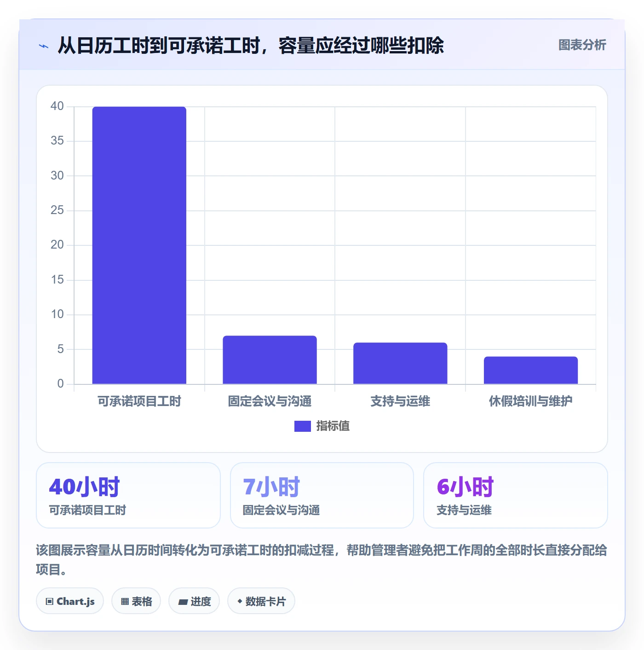Click the y-axis value 25

pos(57,210)
